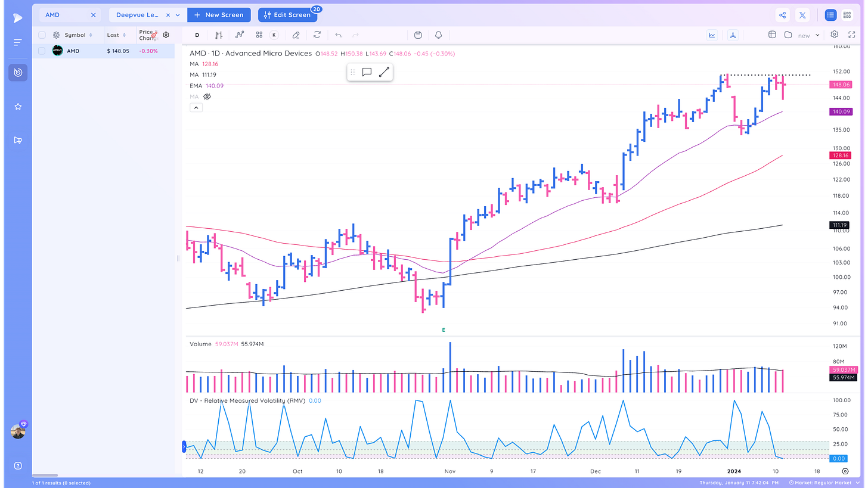Open the folder template icon

[x=788, y=35]
